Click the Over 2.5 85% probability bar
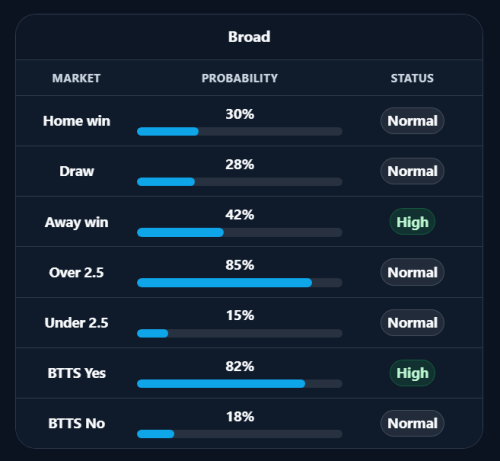Viewport: 500px width, 461px height. tap(240, 283)
